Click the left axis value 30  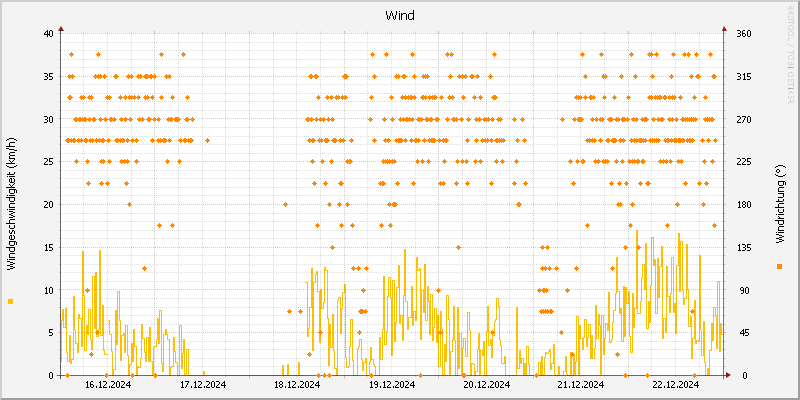(48, 119)
